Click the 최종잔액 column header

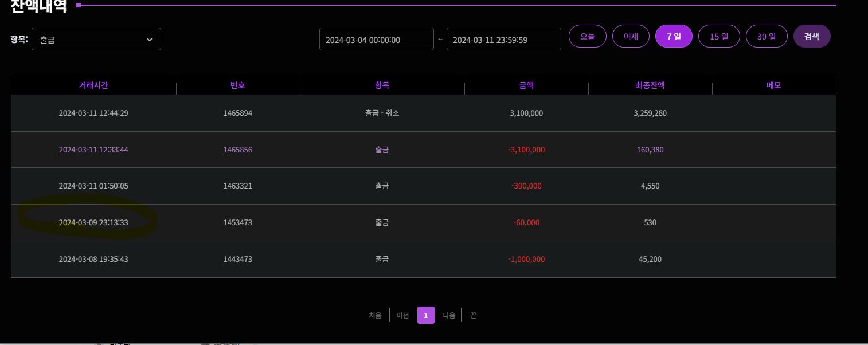[x=650, y=85]
